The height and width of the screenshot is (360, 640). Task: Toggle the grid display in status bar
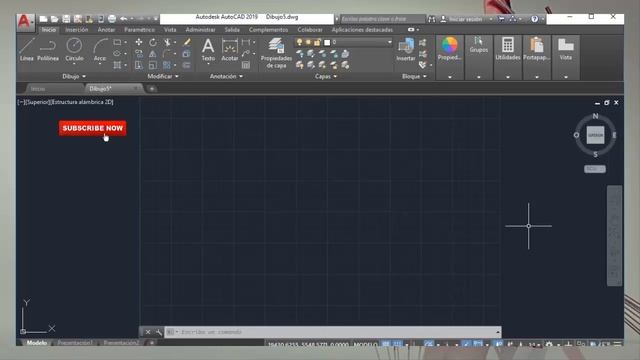(x=386, y=344)
